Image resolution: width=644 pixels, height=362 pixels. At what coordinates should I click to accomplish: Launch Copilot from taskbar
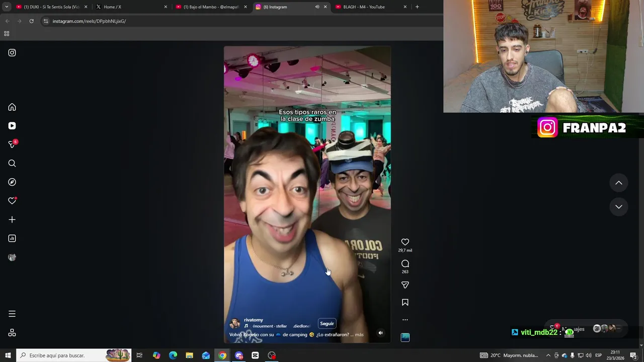click(156, 355)
